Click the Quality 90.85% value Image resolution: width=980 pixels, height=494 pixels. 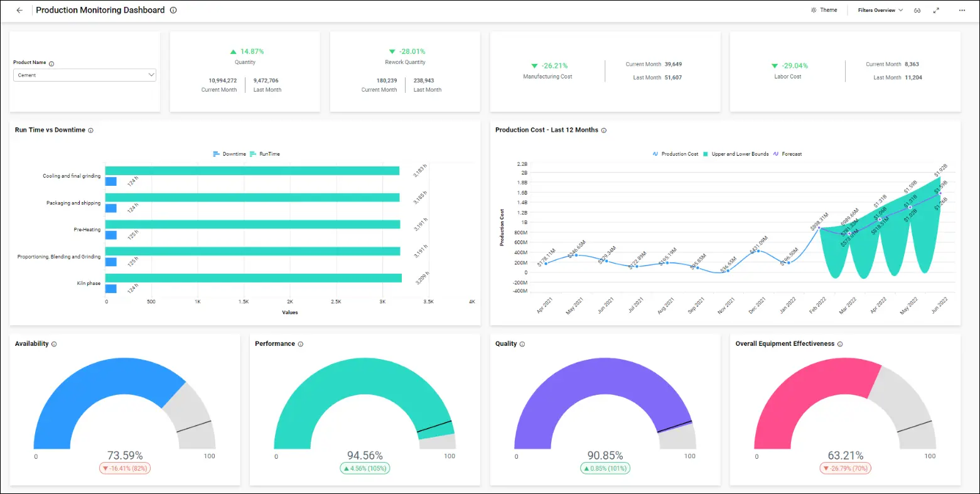pyautogui.click(x=605, y=456)
